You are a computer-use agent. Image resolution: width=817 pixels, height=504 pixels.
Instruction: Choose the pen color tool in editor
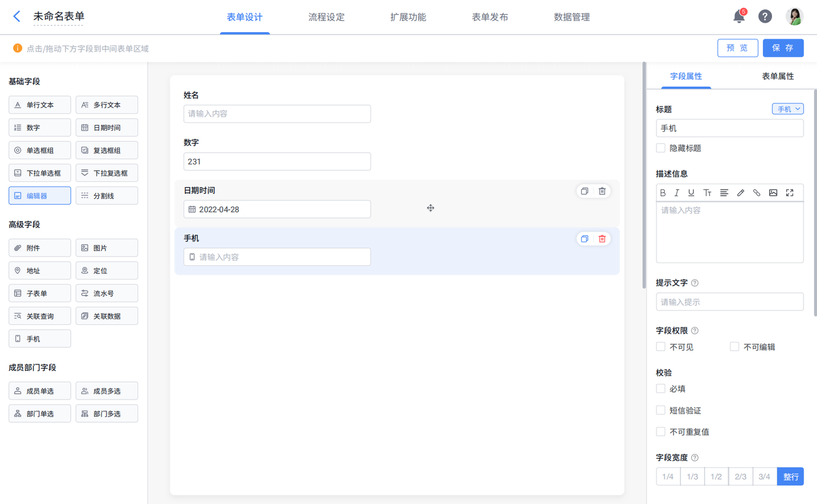click(x=741, y=192)
